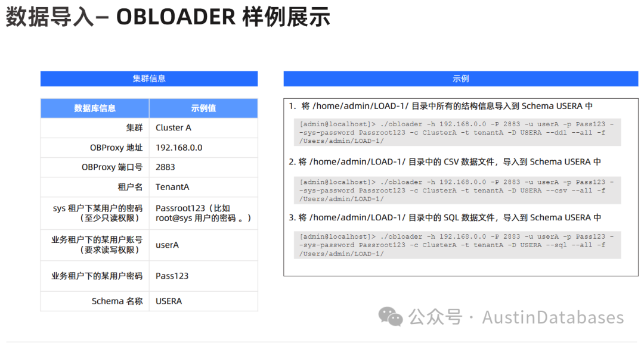Select the blue "集群信息" header bar
Viewport: 644px width, 343px height.
pyautogui.click(x=149, y=79)
